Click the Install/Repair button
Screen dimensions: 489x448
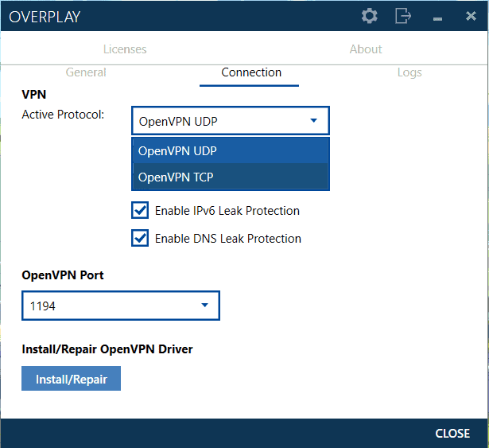(x=71, y=379)
